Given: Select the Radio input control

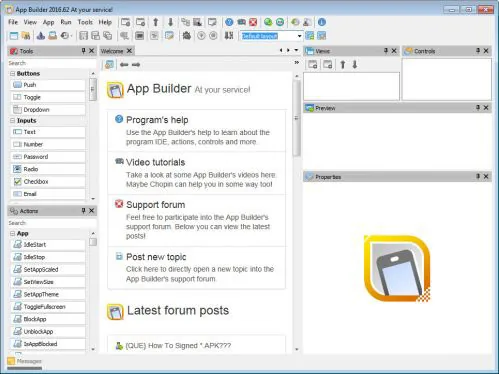Looking at the screenshot, I should 48,169.
